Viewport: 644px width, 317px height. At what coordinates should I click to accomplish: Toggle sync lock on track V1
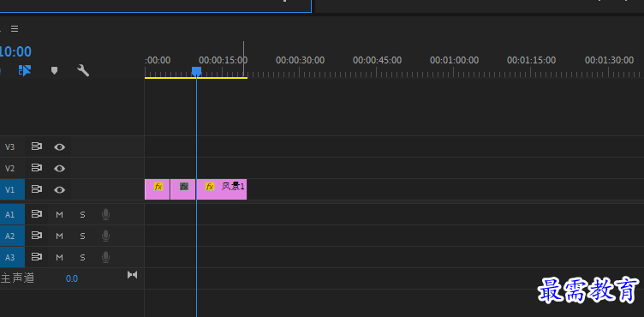pyautogui.click(x=37, y=189)
